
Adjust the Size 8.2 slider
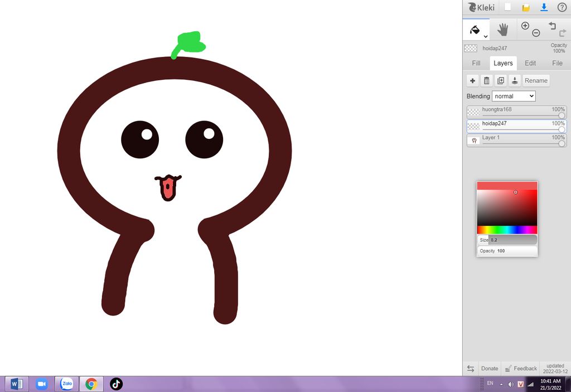507,240
